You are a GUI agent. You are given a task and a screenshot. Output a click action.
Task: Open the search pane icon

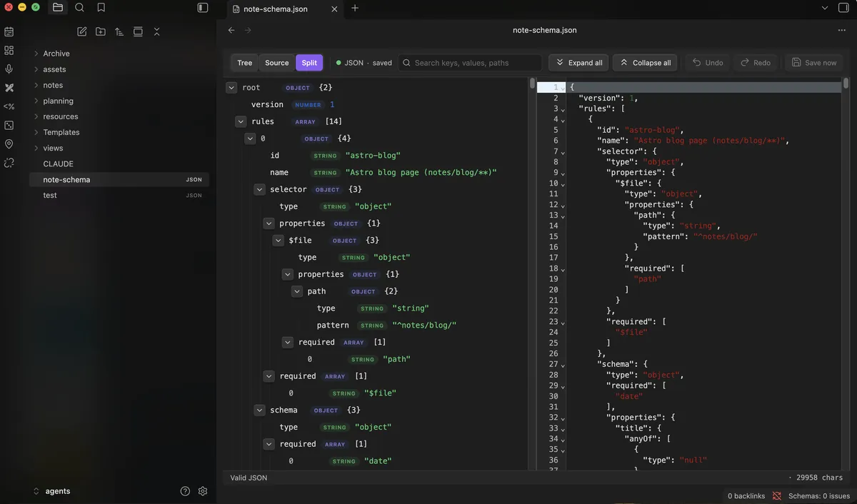(x=79, y=8)
